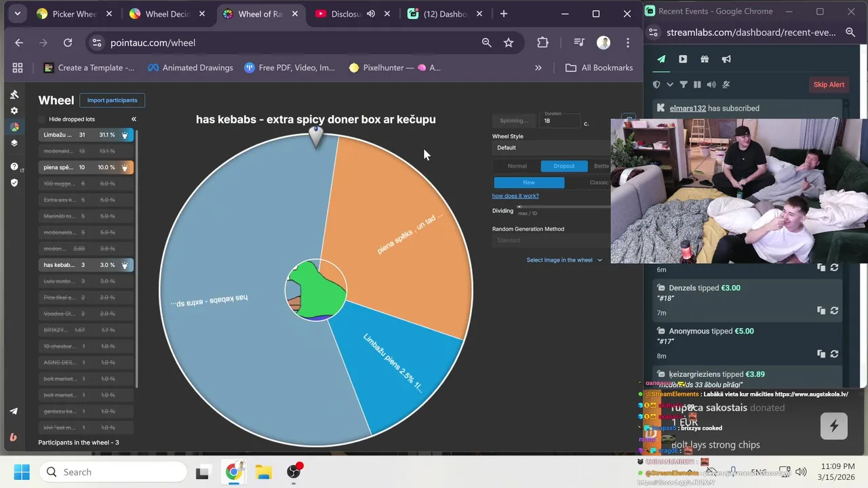The width and height of the screenshot is (868, 488).
Task: Expand the Streamlabs chevron dropdown beside shield
Action: pos(670,85)
